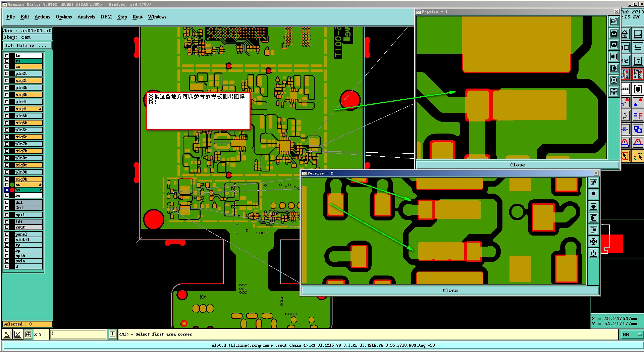644x352 pixels.
Task: Click into the X Y coordinate input field
Action: click(x=78, y=334)
